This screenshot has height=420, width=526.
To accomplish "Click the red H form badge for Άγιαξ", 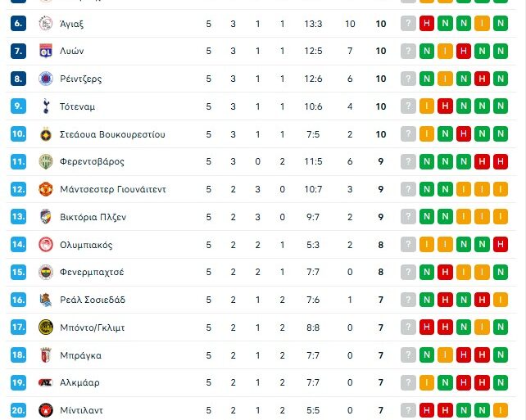I will click(426, 24).
